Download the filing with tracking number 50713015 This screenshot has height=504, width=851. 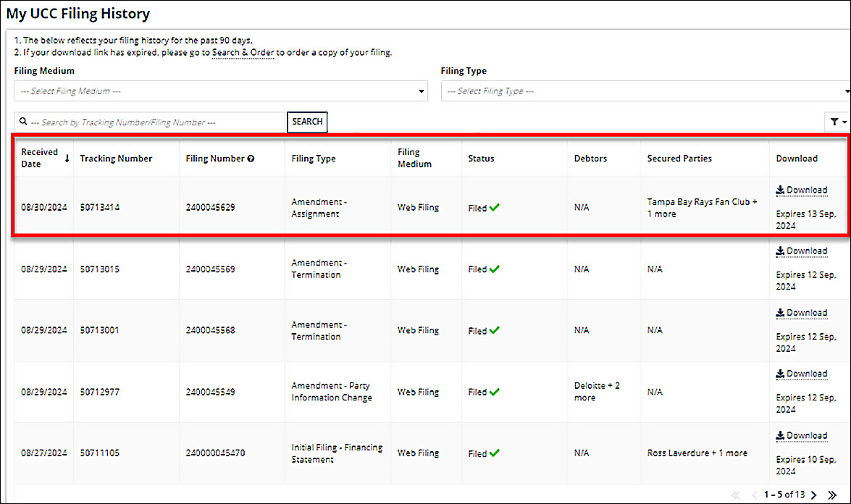coord(801,251)
